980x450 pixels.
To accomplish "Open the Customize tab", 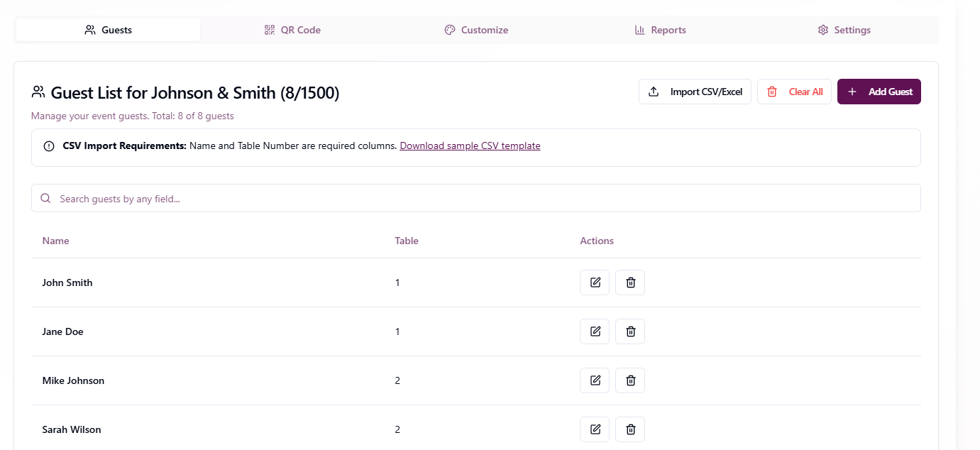I will pyautogui.click(x=477, y=29).
